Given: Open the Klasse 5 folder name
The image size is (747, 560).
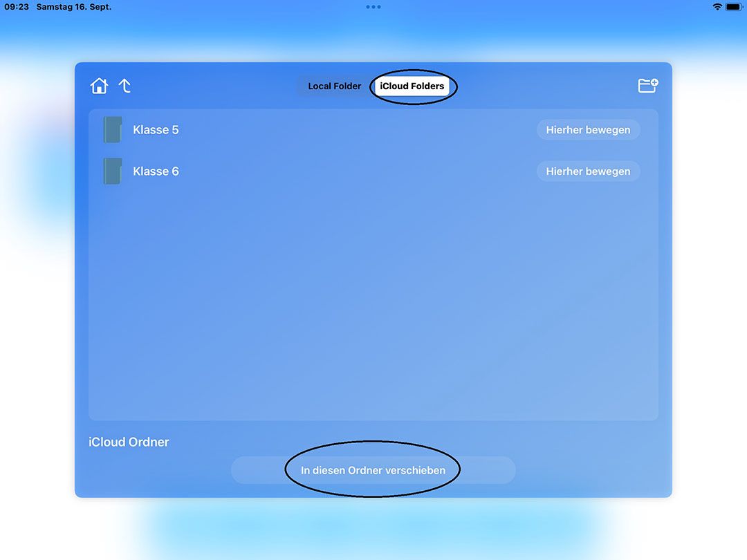Looking at the screenshot, I should point(156,129).
